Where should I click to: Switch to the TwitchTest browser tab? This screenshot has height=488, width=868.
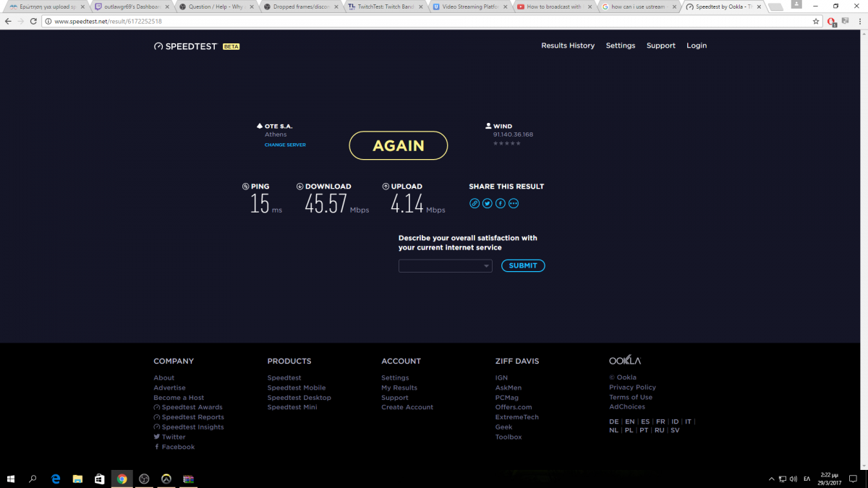382,7
